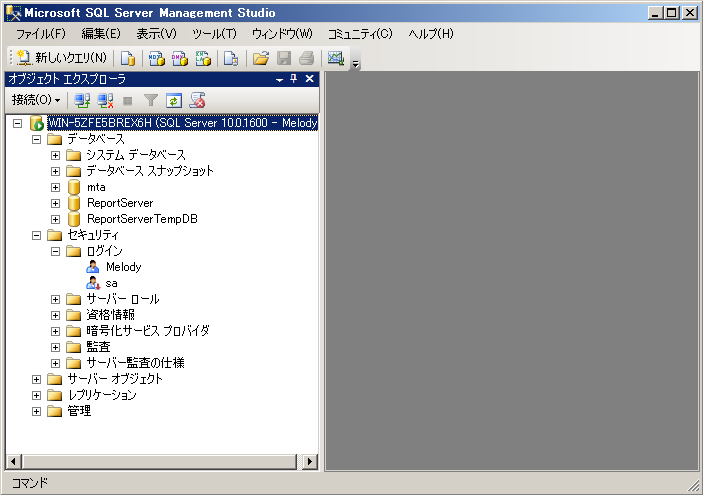Collapse the データベース folder
The height and width of the screenshot is (495, 703).
click(36, 139)
